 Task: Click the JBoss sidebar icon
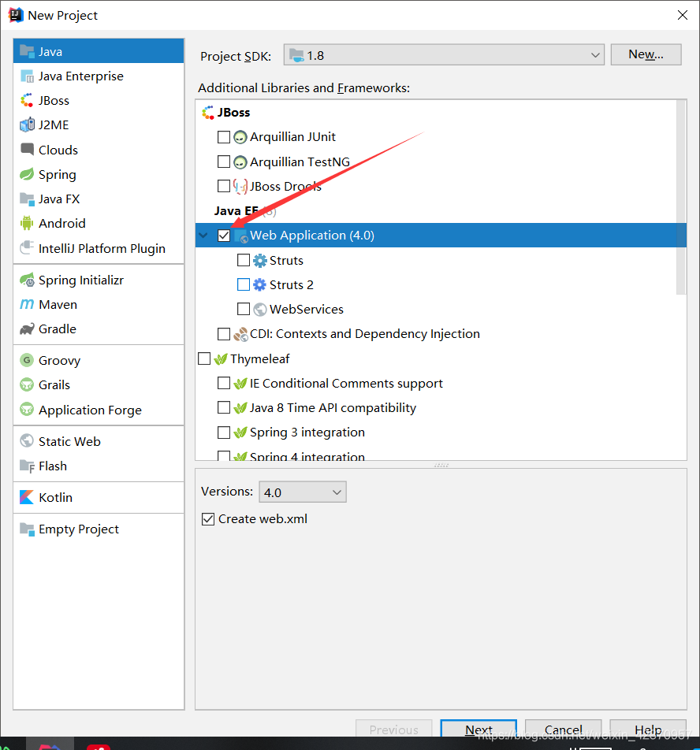click(27, 101)
